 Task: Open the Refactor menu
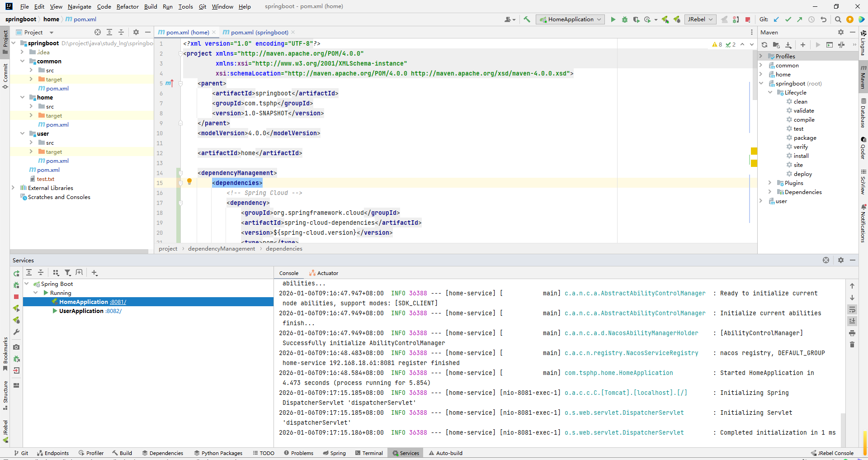[127, 6]
